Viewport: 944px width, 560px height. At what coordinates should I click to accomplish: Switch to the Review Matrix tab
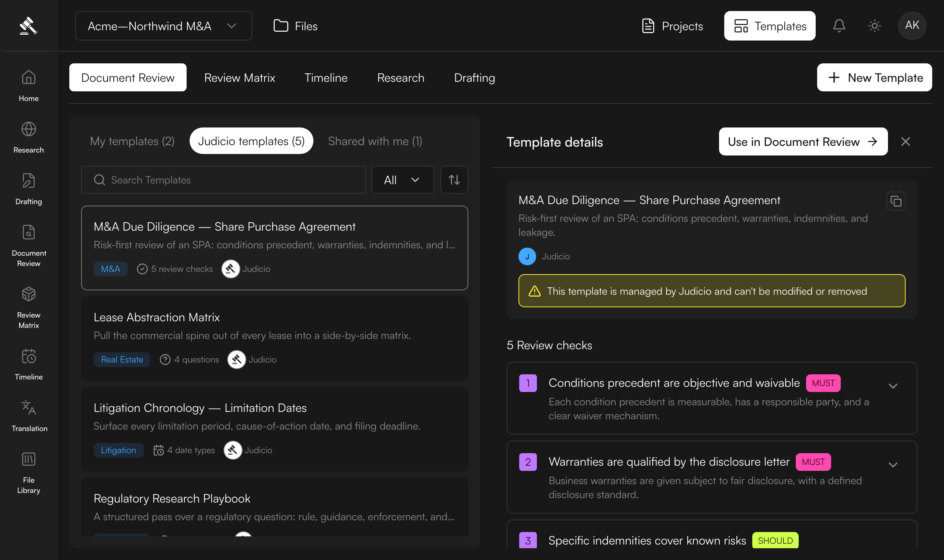[x=239, y=77]
